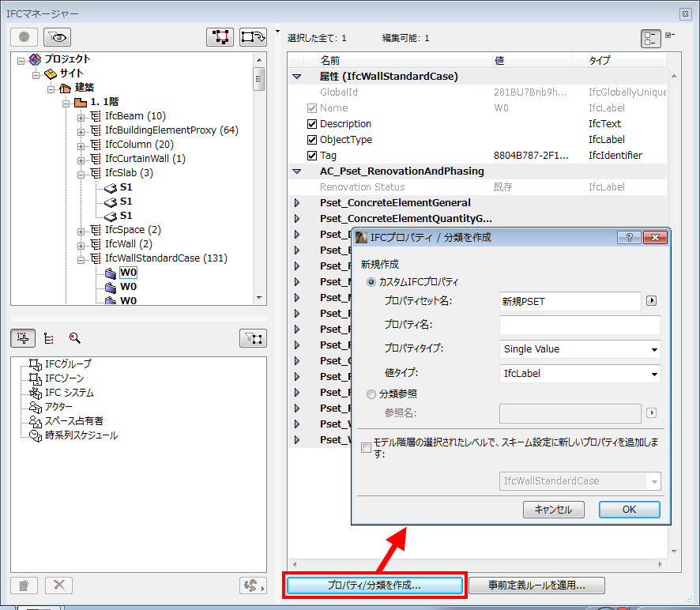Select the highlighted W0 wall item
Screen dimensions: 700x610
128,273
